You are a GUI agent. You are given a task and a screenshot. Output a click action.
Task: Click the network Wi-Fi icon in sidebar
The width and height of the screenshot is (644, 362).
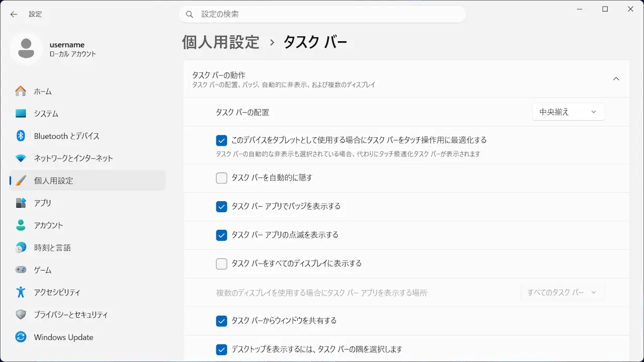[21, 158]
